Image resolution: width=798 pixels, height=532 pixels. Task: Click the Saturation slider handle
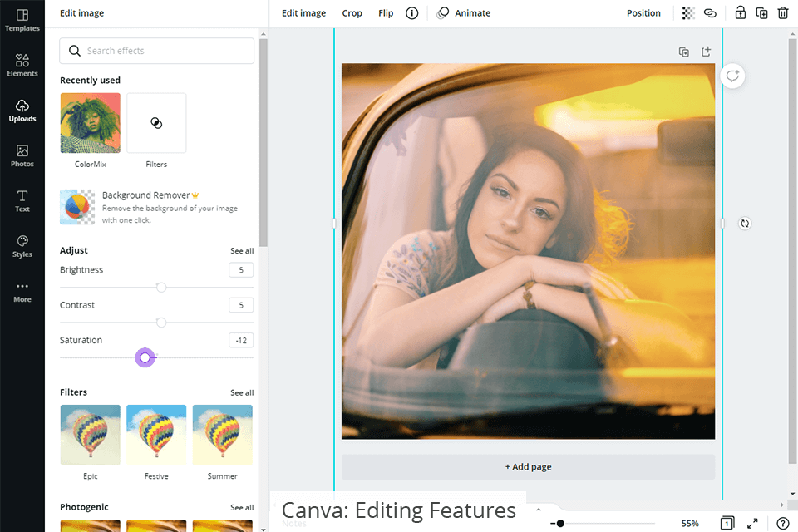tap(145, 358)
